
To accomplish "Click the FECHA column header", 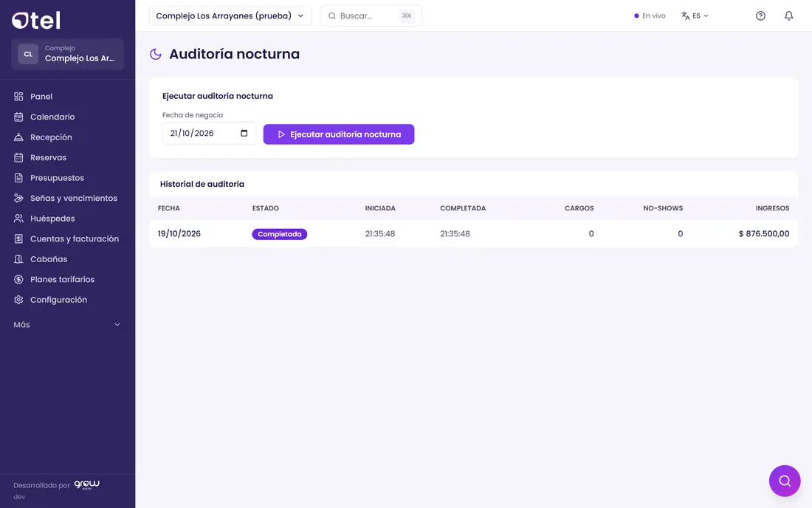I will (169, 208).
